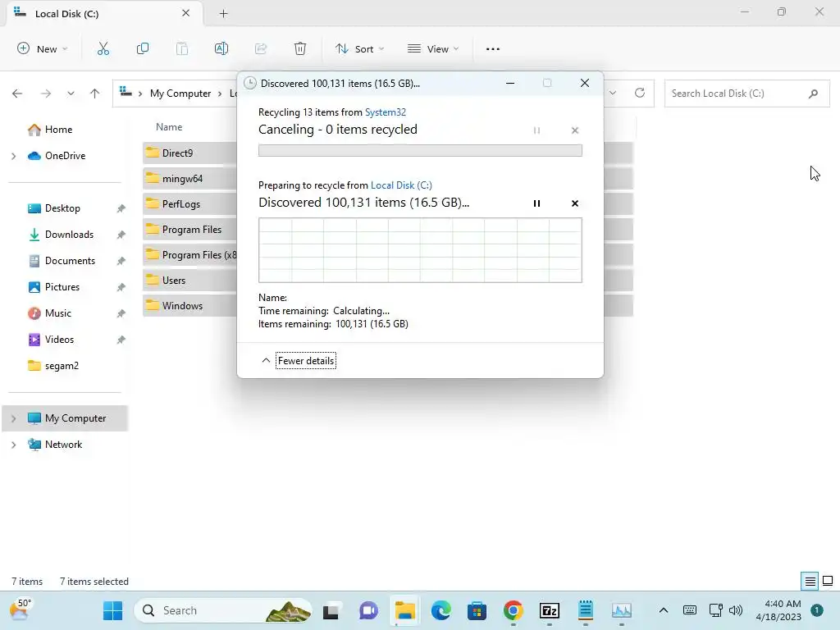840x630 pixels.
Task: Open the See more ellipsis menu
Action: (x=493, y=48)
